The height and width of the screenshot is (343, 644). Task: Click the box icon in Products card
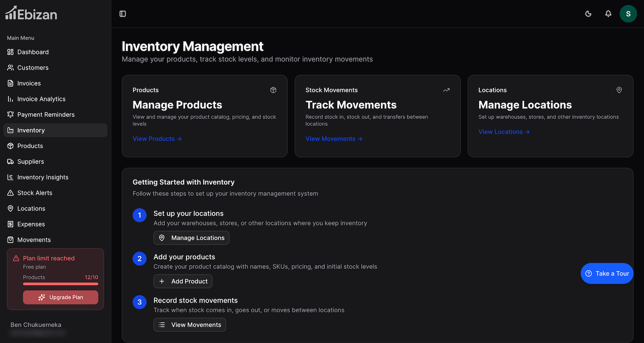(273, 90)
